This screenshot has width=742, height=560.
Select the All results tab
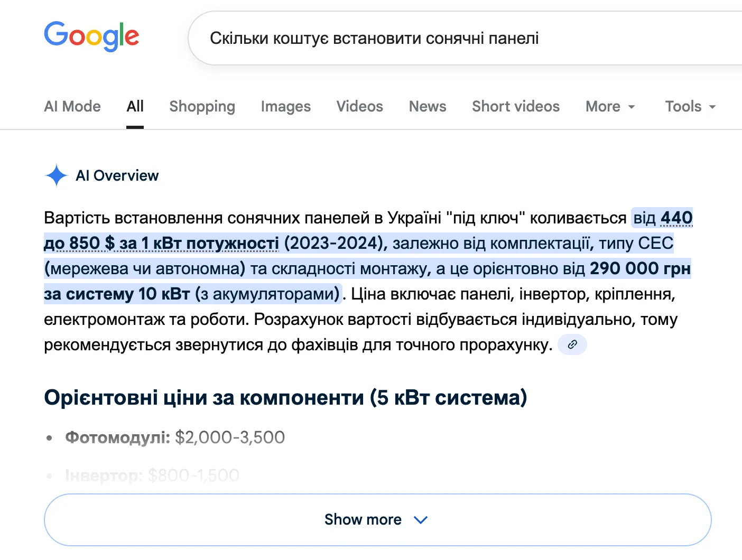coord(135,107)
